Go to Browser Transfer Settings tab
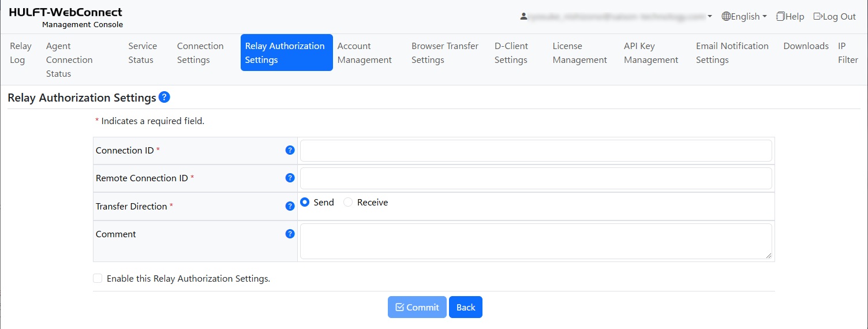This screenshot has width=868, height=329. tap(445, 53)
